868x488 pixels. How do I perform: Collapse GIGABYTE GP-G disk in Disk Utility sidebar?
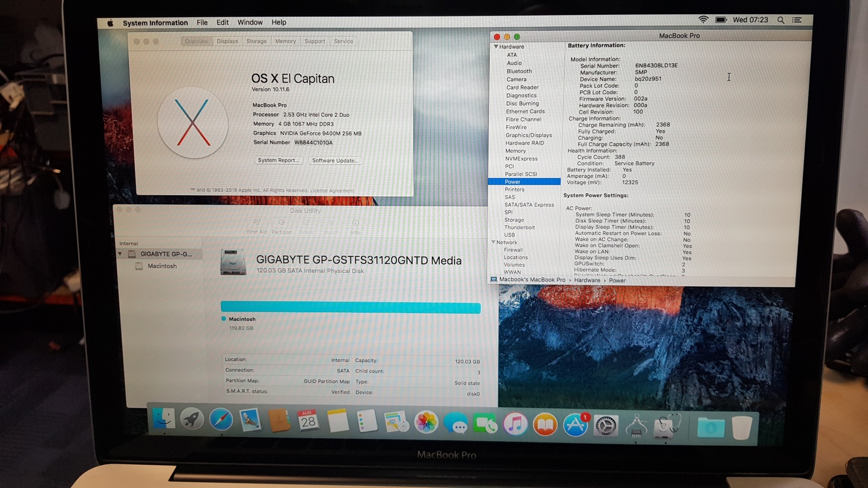tap(120, 254)
